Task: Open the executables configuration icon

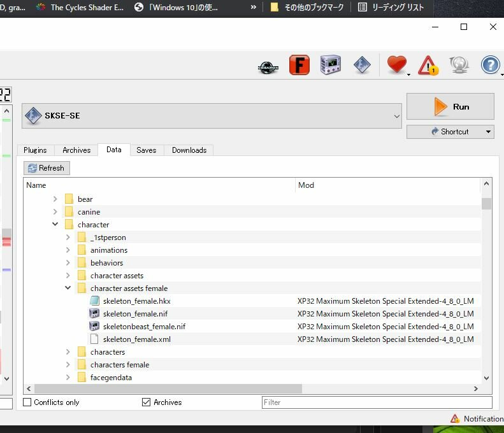Action: point(331,64)
